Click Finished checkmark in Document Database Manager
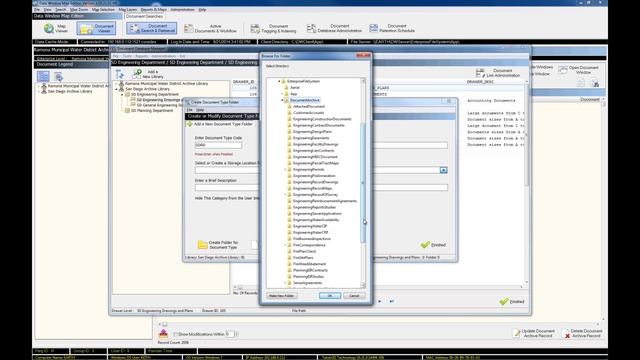640x360 pixels. coord(504,301)
